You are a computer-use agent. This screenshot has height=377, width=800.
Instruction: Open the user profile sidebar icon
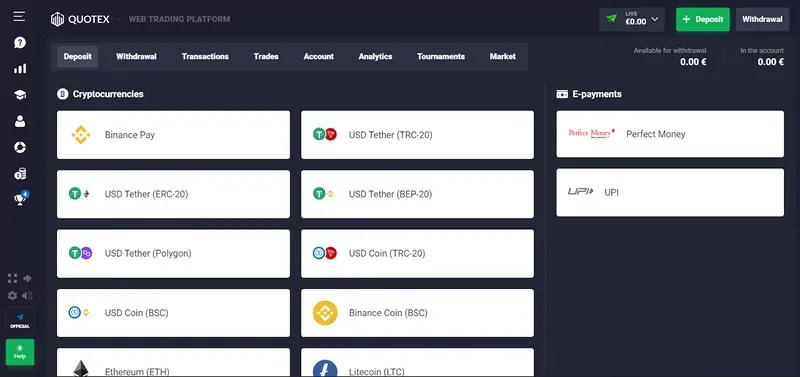[19, 121]
